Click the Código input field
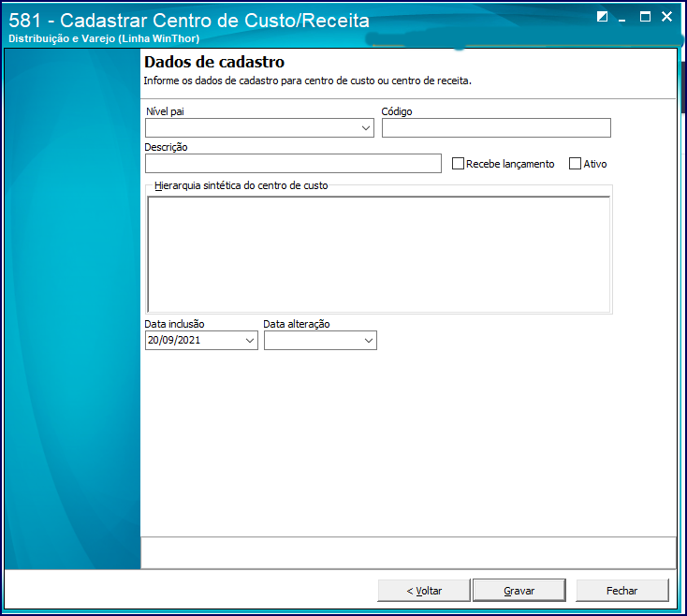687x616 pixels. [496, 128]
